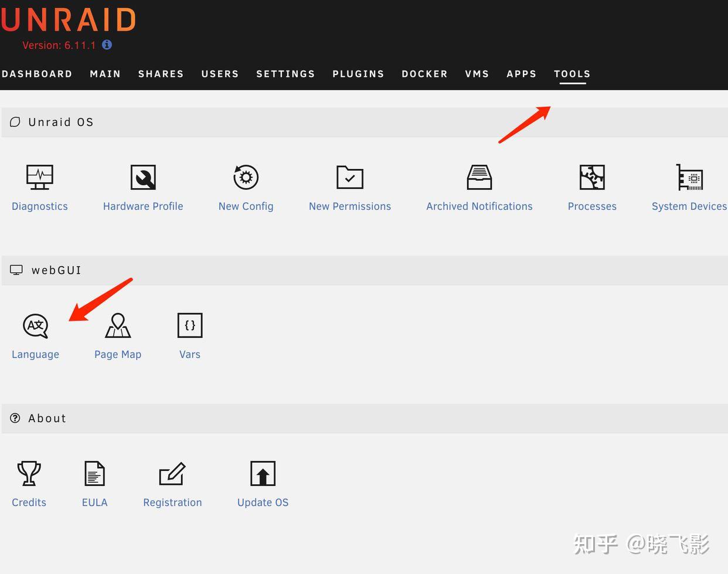Image resolution: width=728 pixels, height=574 pixels.
Task: View Archived Notifications
Action: (x=479, y=186)
